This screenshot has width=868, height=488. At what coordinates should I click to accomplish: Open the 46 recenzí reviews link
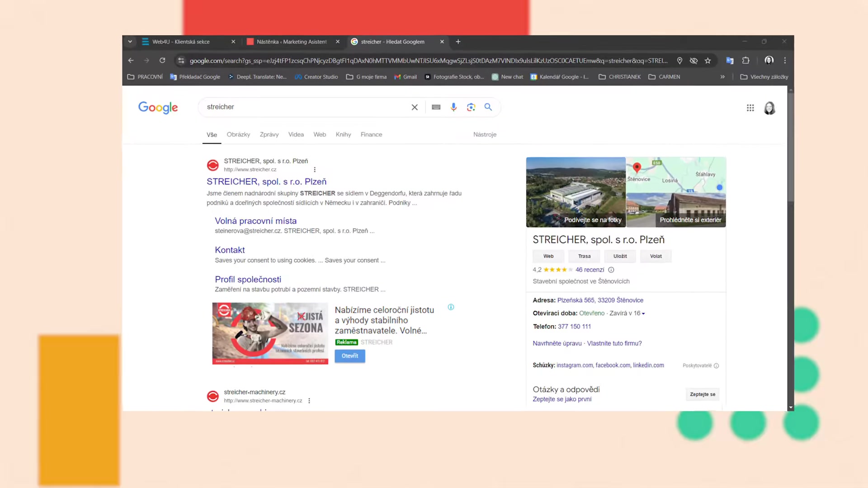click(x=590, y=270)
